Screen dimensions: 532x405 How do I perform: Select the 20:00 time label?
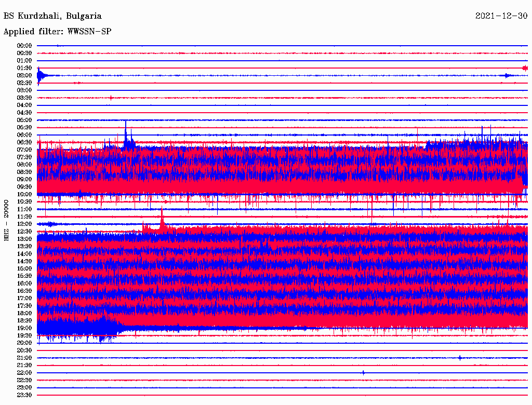click(x=24, y=343)
